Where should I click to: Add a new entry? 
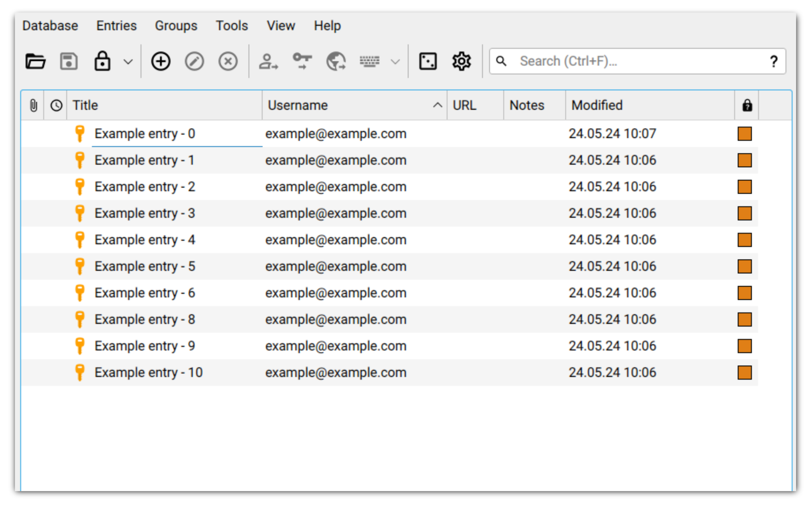161,61
